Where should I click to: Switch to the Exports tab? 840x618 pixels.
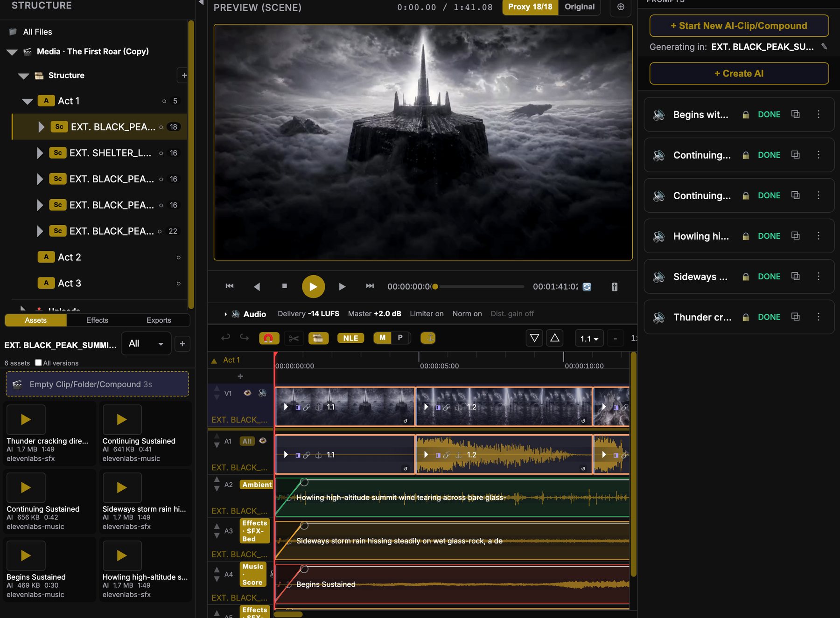pos(159,320)
